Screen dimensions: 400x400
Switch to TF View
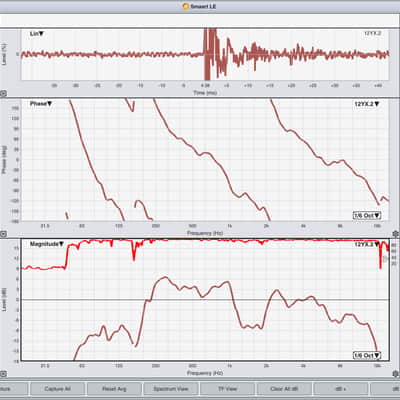227,389
